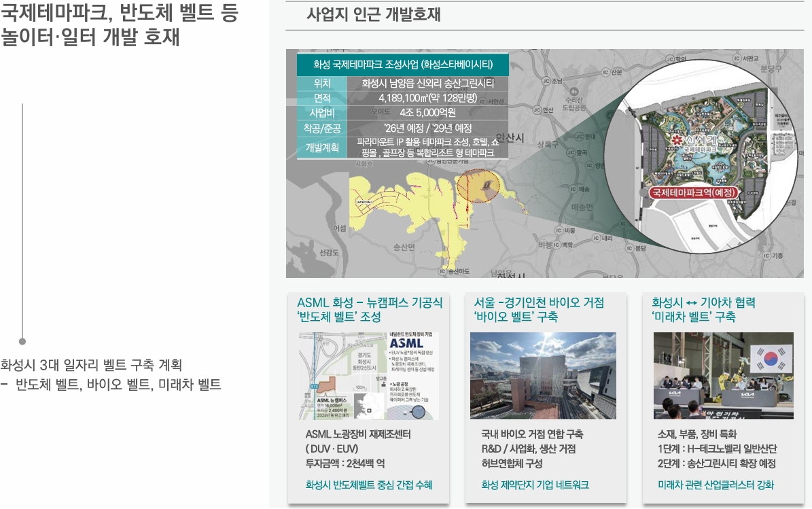The width and height of the screenshot is (812, 509).
Task: Click the '수리산 도립공원' map label
Action: coord(573,103)
